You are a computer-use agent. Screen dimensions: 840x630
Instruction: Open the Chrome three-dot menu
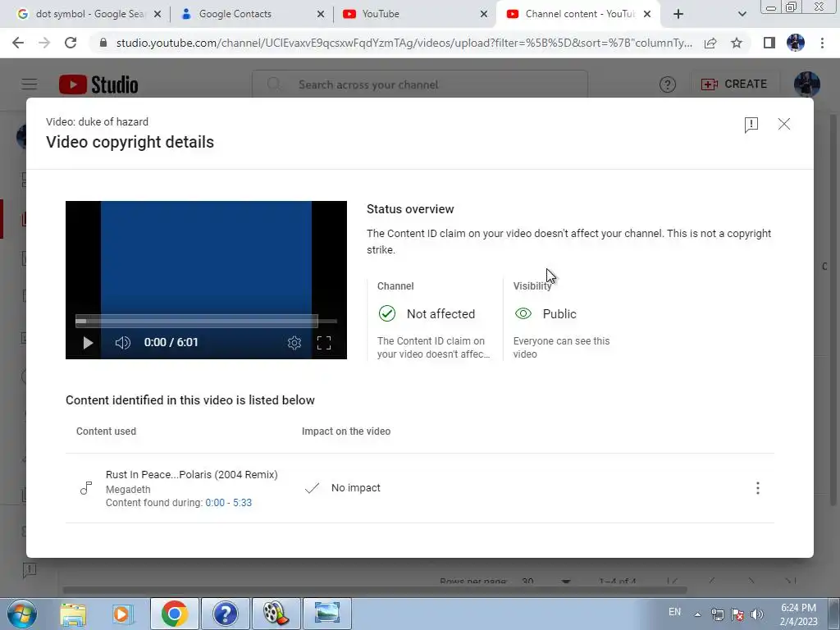822,43
